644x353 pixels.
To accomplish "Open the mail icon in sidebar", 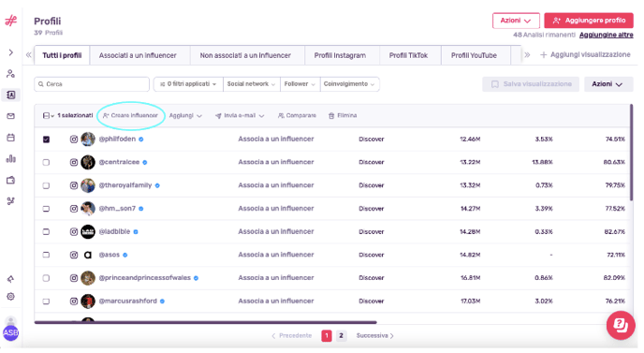I will pos(11,116).
